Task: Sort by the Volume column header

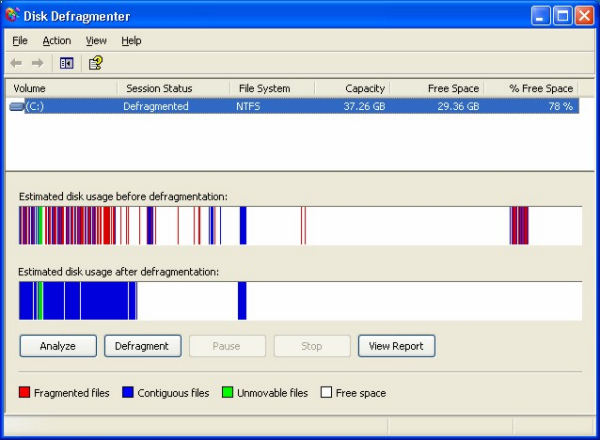Action: (61, 88)
